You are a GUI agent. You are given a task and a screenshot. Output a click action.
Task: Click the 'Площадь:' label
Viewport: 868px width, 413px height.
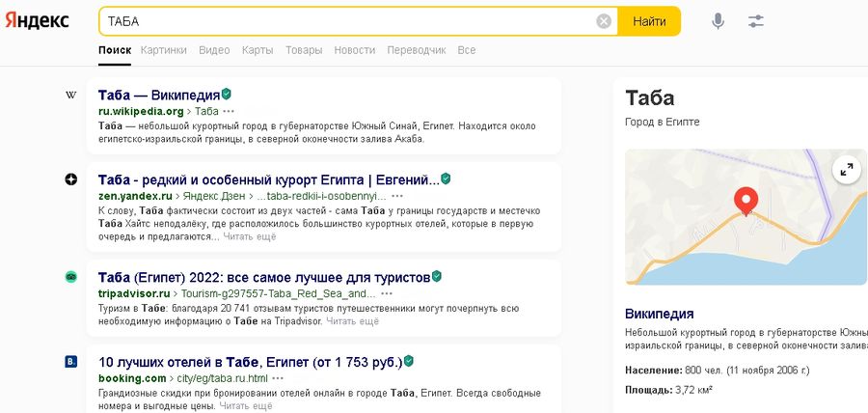(649, 390)
